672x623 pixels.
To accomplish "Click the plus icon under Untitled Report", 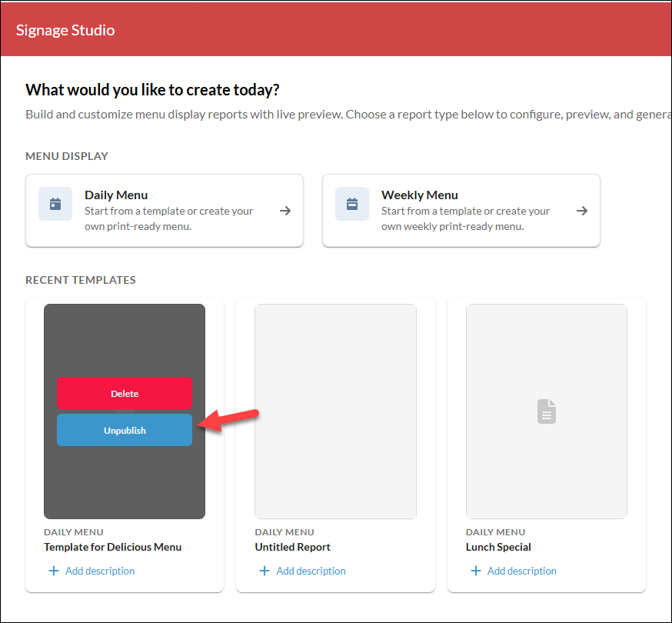I will [264, 571].
